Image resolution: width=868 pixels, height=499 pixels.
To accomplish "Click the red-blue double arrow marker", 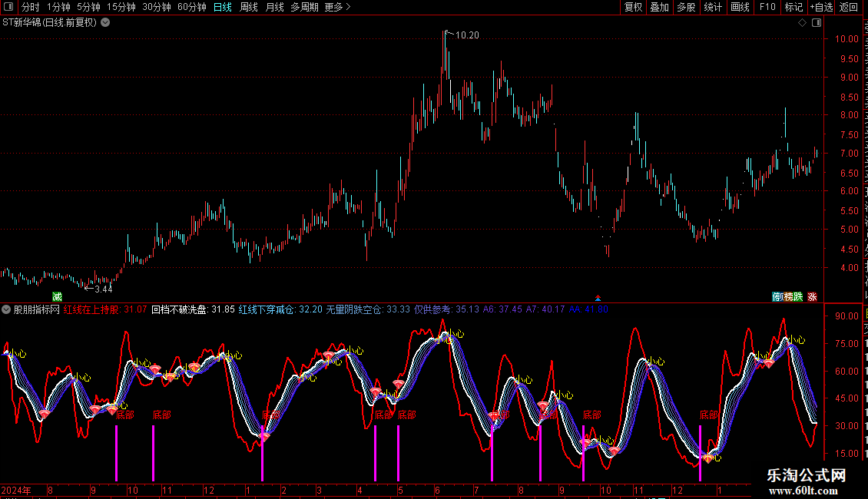I will coord(598,298).
